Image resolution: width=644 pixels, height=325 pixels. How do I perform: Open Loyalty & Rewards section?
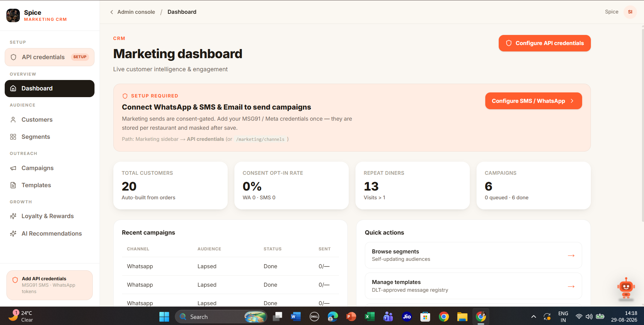[x=49, y=216]
